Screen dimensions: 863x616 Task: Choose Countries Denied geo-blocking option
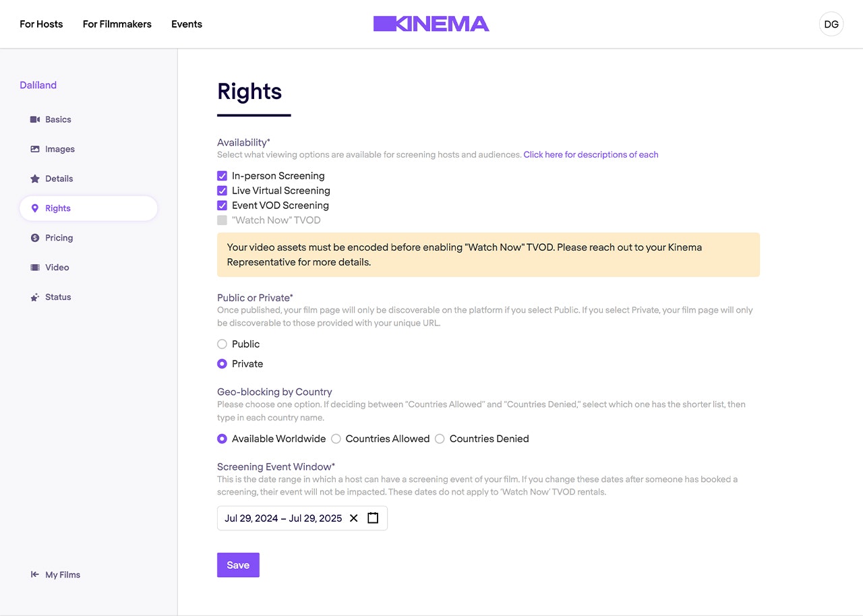[x=440, y=439]
